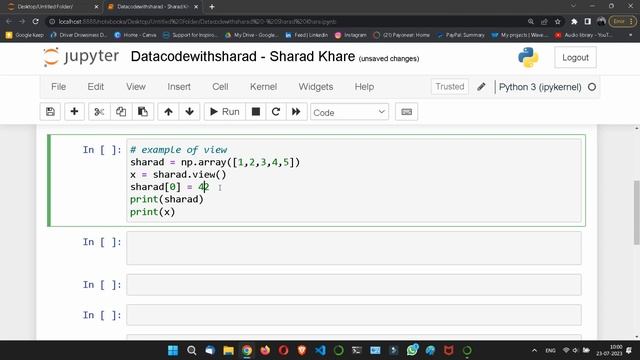Open the Widgets menu
This screenshot has width=640, height=360.
point(316,87)
